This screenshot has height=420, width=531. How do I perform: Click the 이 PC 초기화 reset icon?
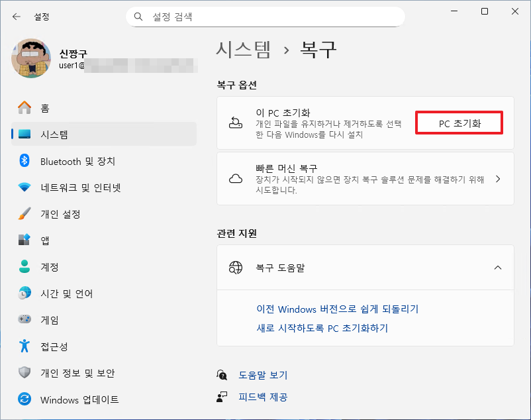point(236,123)
